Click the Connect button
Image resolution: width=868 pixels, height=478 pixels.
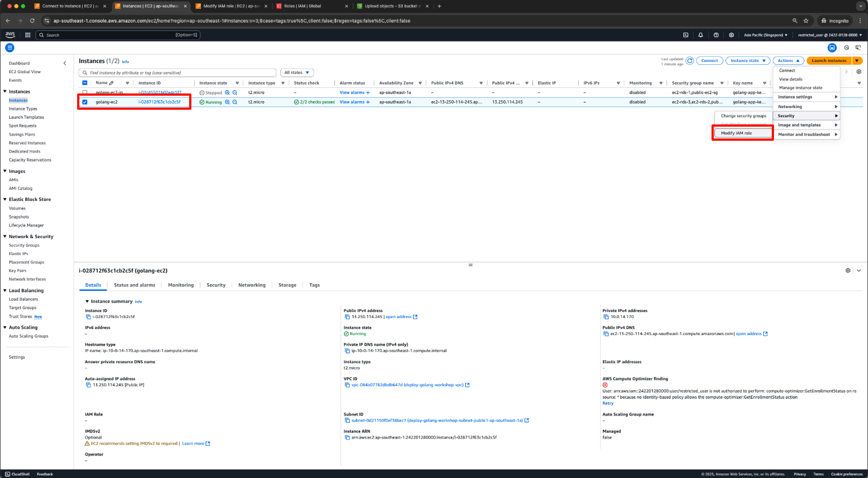click(x=709, y=61)
